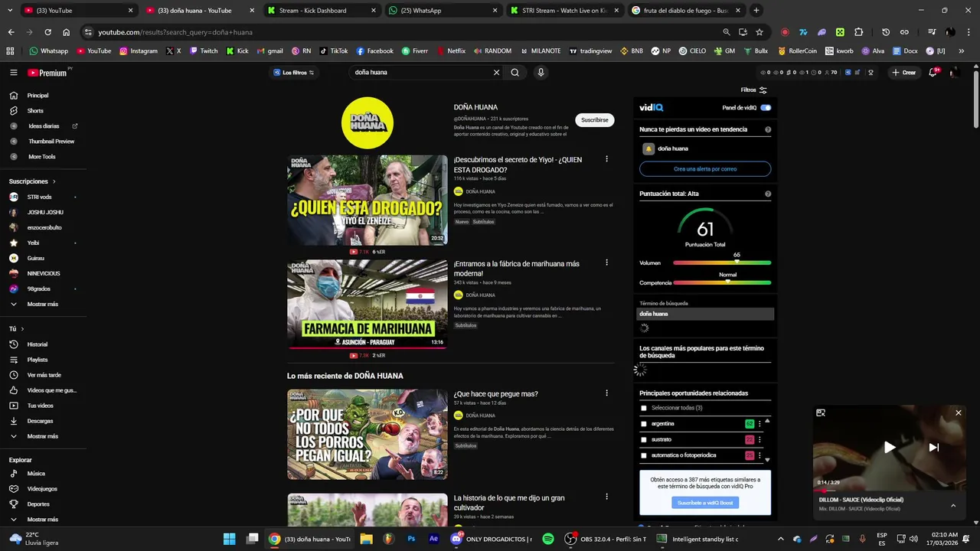Open Principal home in the sidebar

coord(38,96)
